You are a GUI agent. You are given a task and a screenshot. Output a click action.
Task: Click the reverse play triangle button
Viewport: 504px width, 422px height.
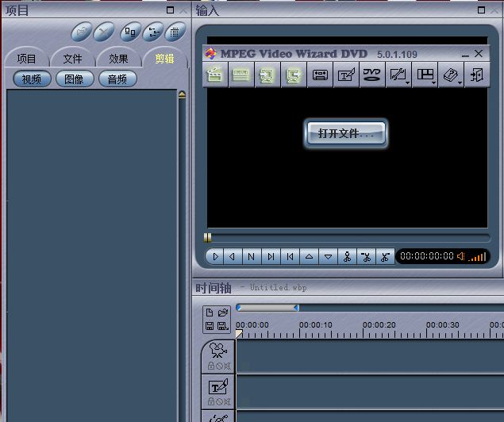232,256
